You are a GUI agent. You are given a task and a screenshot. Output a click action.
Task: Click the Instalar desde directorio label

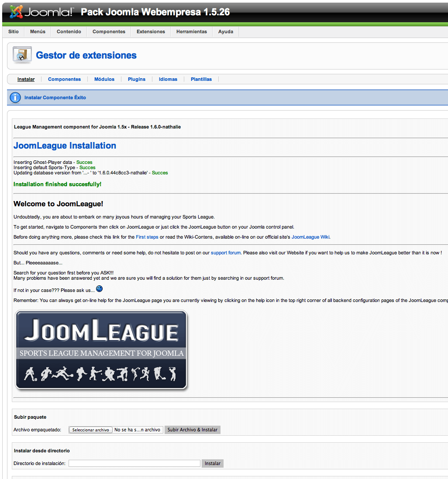click(42, 451)
